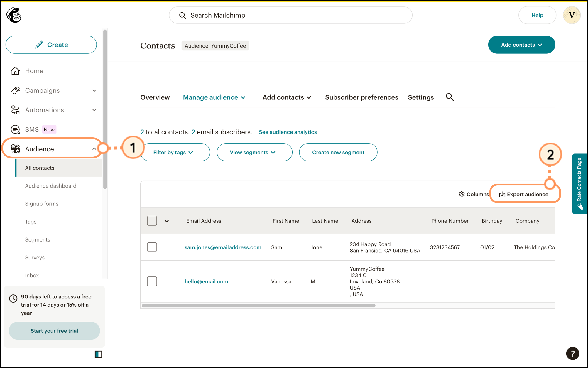Click the horizontal scrollbar under contacts table
The height and width of the screenshot is (368, 588).
(258, 305)
